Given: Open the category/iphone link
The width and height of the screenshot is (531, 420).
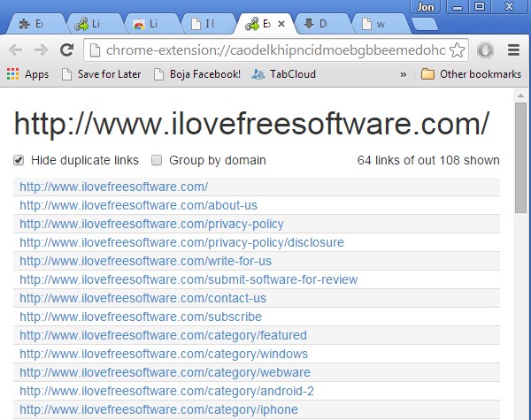Looking at the screenshot, I should [x=158, y=410].
